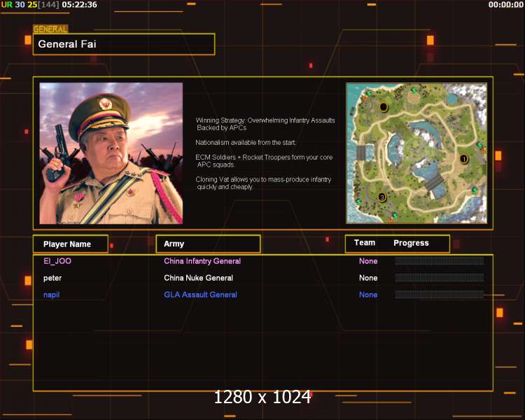This screenshot has width=525, height=420.
Task: Select player name El_JOO
Action: [57, 261]
